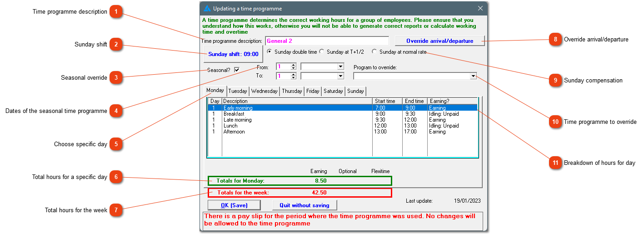Switch to the Monday tab
The height and width of the screenshot is (235, 644).
(x=215, y=90)
